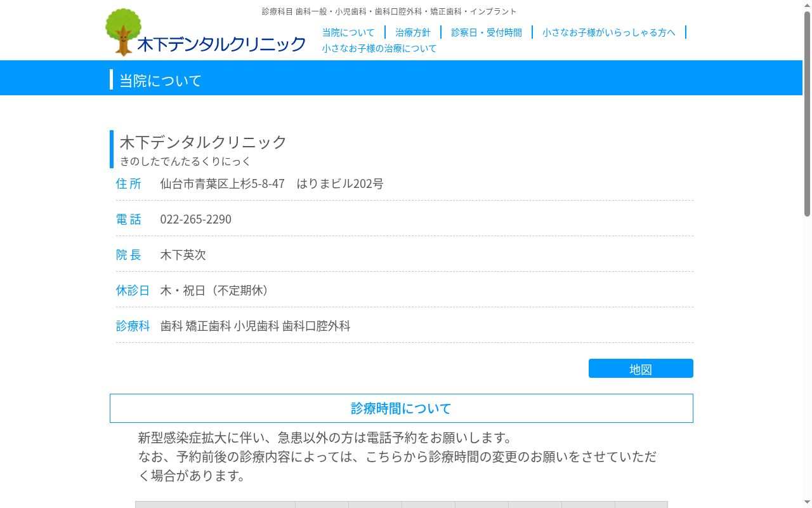Open the 当院について menu item

pos(348,32)
